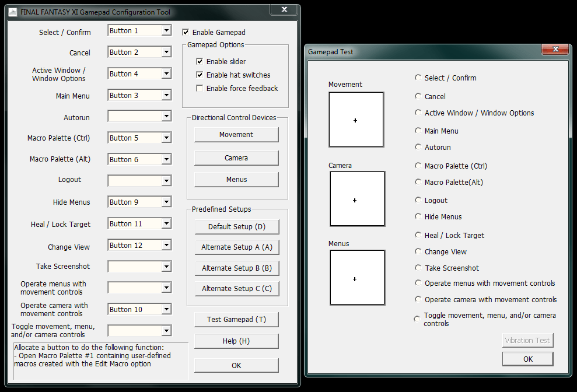This screenshot has height=392, width=577.
Task: Click the function description text box
Action: 101,361
